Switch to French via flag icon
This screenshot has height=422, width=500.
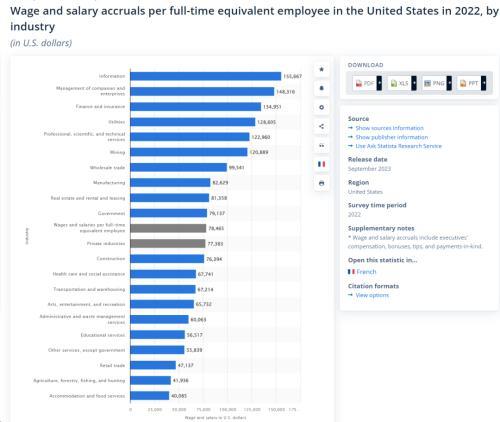[321, 164]
